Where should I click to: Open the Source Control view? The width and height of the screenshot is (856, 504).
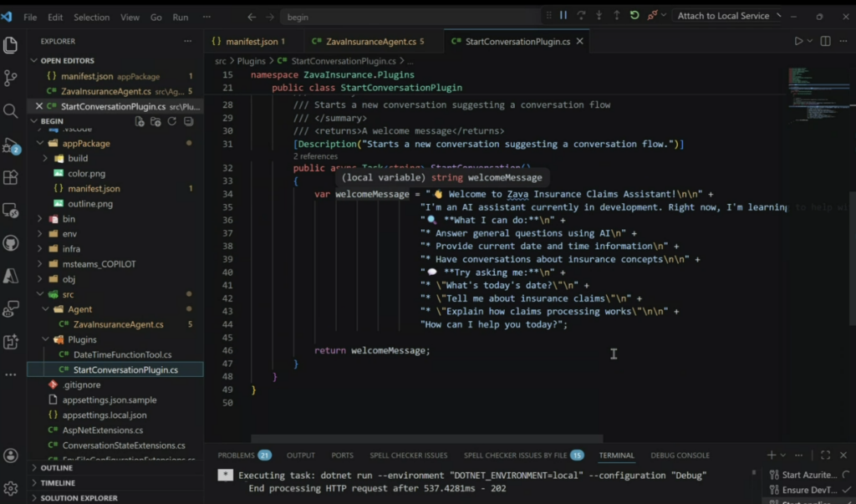11,78
